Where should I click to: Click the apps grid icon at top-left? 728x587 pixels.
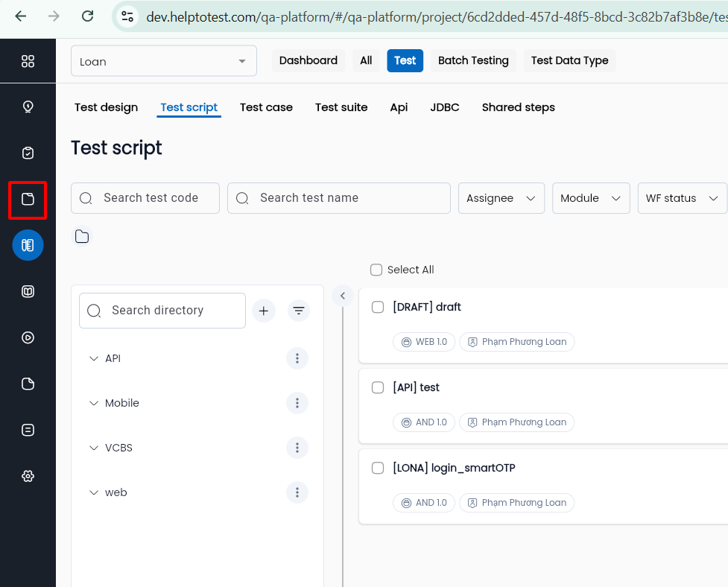pyautogui.click(x=28, y=61)
